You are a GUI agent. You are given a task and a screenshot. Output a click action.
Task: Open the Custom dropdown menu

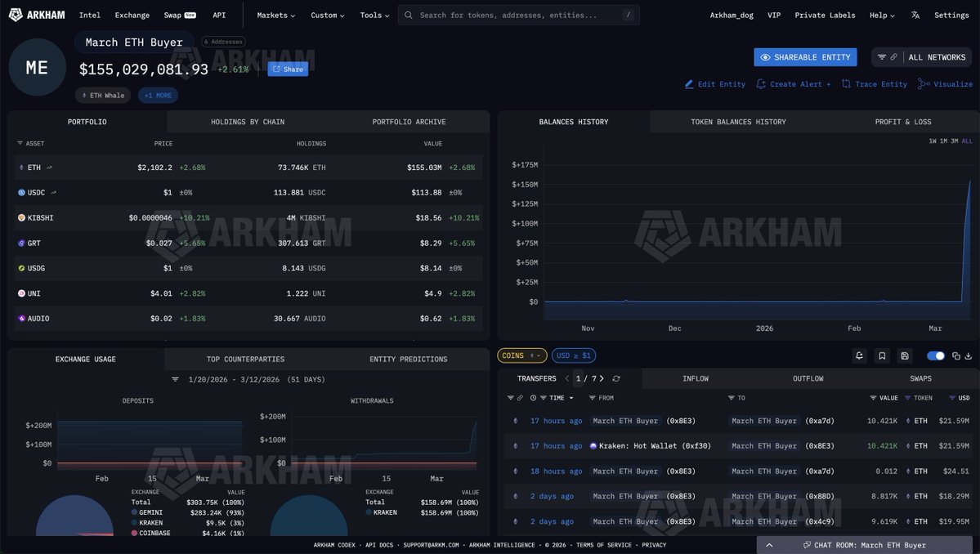(x=328, y=15)
